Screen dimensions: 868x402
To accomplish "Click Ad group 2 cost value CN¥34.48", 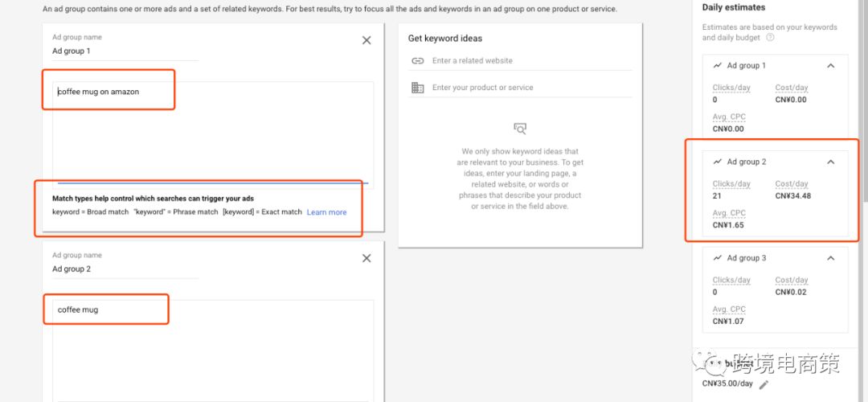I will click(x=792, y=196).
